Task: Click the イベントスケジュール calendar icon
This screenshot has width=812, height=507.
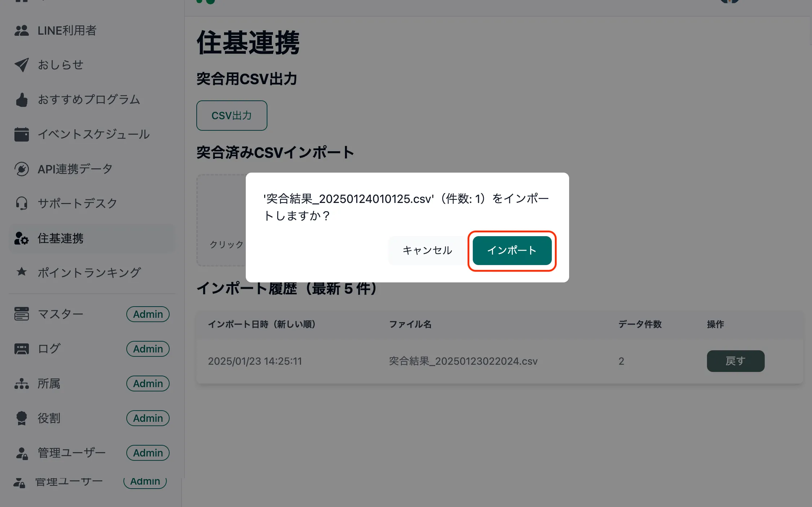Action: (21, 134)
